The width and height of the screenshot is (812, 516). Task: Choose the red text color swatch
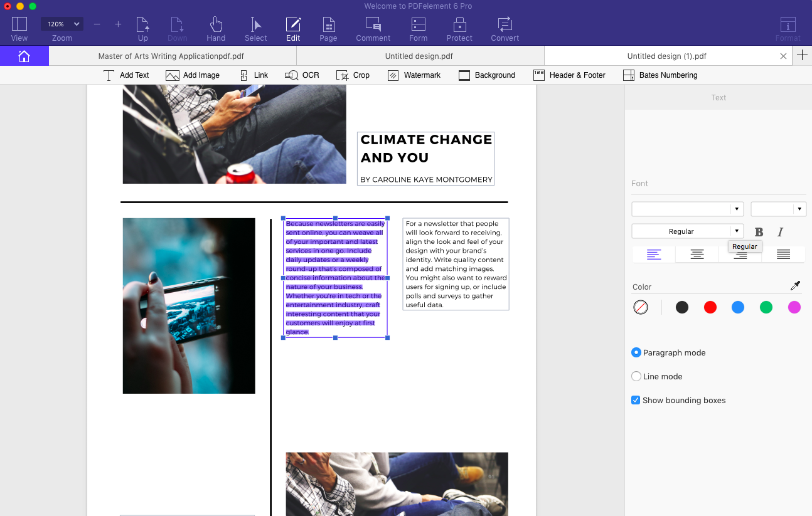tap(710, 307)
